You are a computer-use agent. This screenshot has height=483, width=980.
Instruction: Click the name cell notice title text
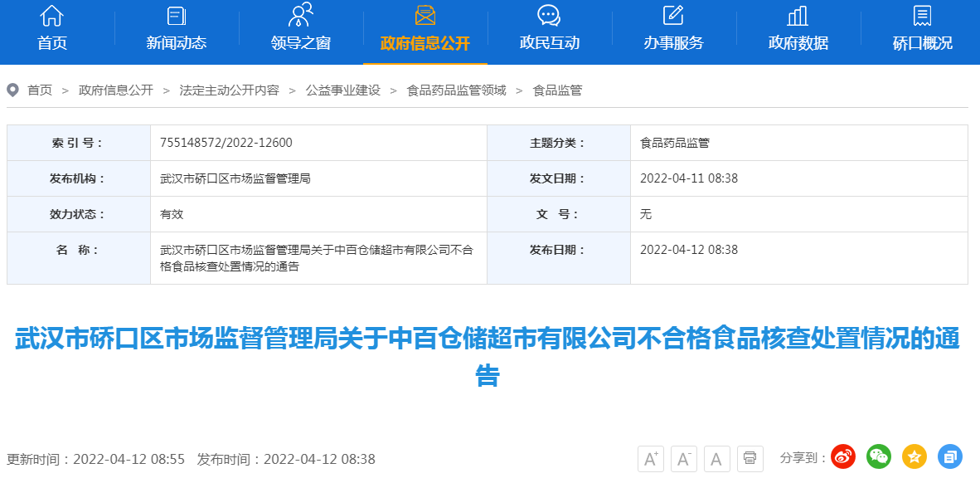[317, 258]
